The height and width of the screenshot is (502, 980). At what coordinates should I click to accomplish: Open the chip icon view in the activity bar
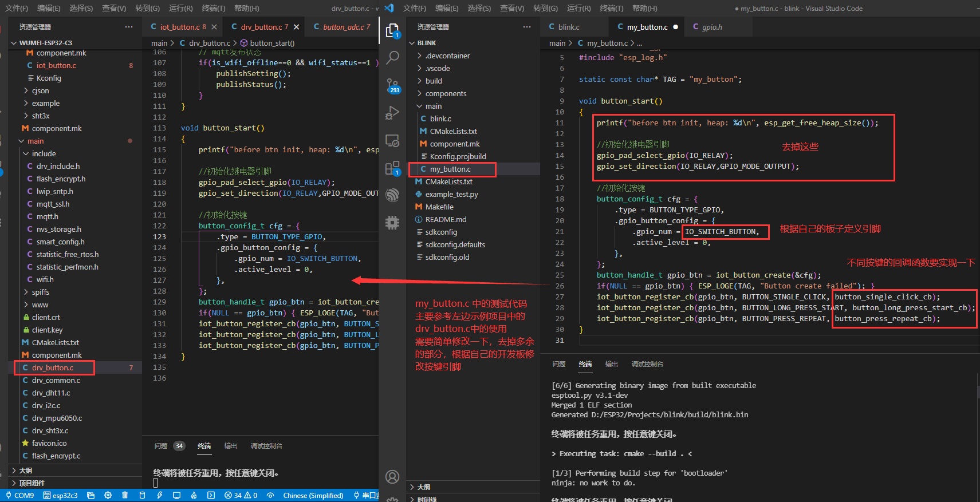[392, 223]
